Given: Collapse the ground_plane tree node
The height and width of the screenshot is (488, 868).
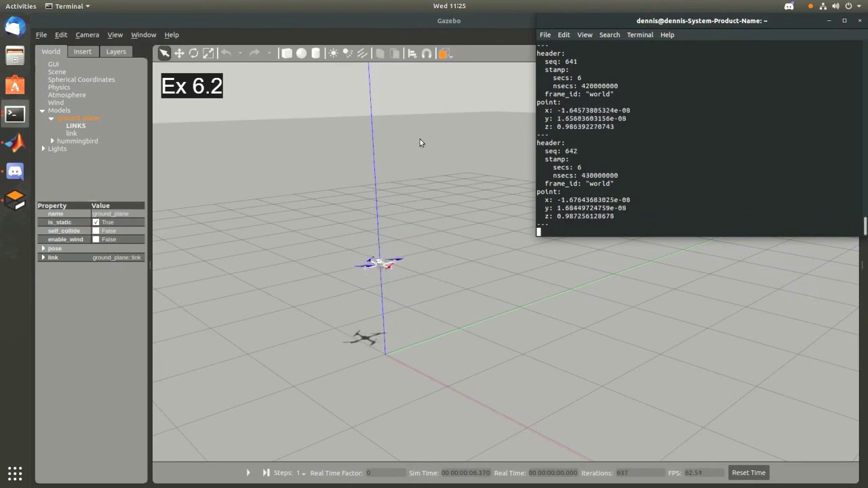Looking at the screenshot, I should 51,119.
